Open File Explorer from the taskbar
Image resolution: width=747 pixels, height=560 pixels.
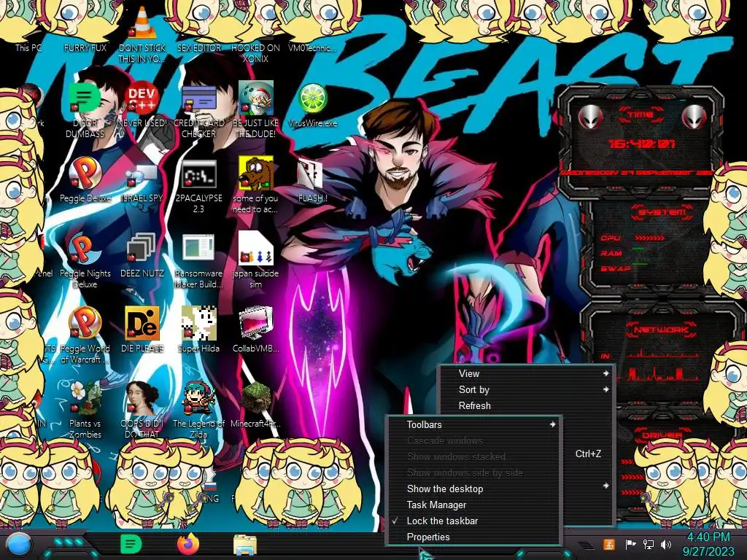coord(245,545)
